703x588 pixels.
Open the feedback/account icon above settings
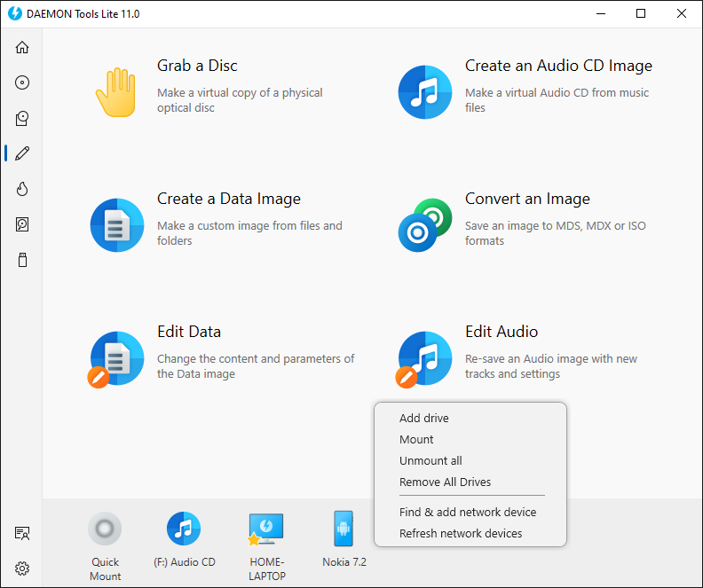tap(22, 533)
